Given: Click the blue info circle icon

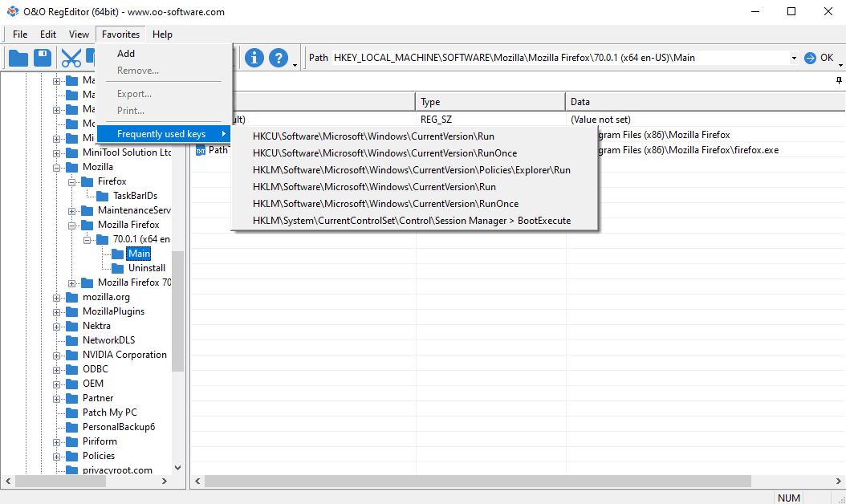Looking at the screenshot, I should point(254,58).
